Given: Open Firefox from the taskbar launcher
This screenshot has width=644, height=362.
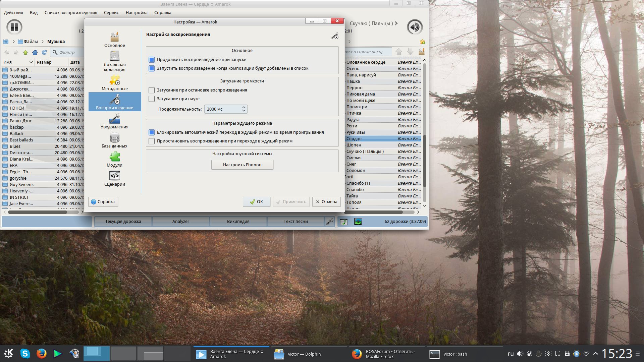Looking at the screenshot, I should pos(41,354).
